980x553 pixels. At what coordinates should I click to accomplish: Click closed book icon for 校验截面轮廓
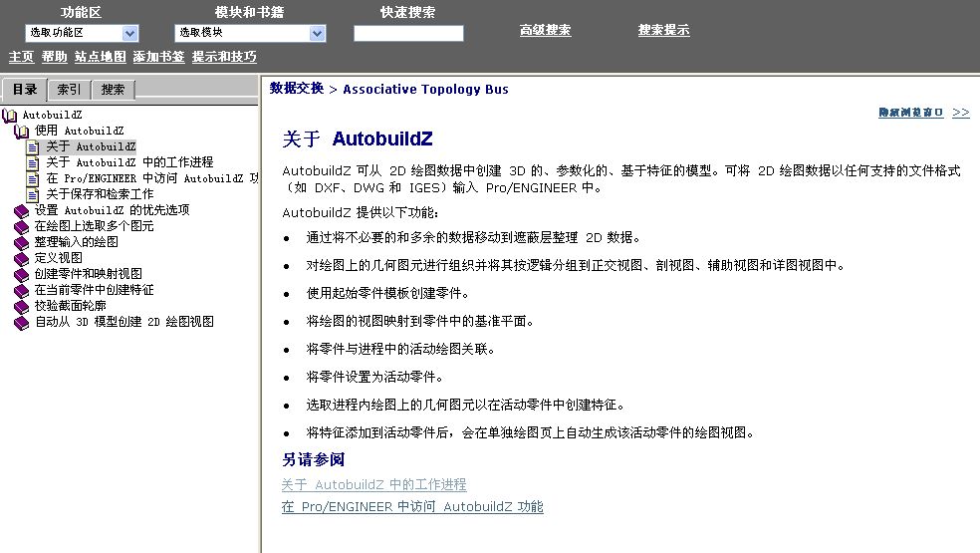click(21, 307)
